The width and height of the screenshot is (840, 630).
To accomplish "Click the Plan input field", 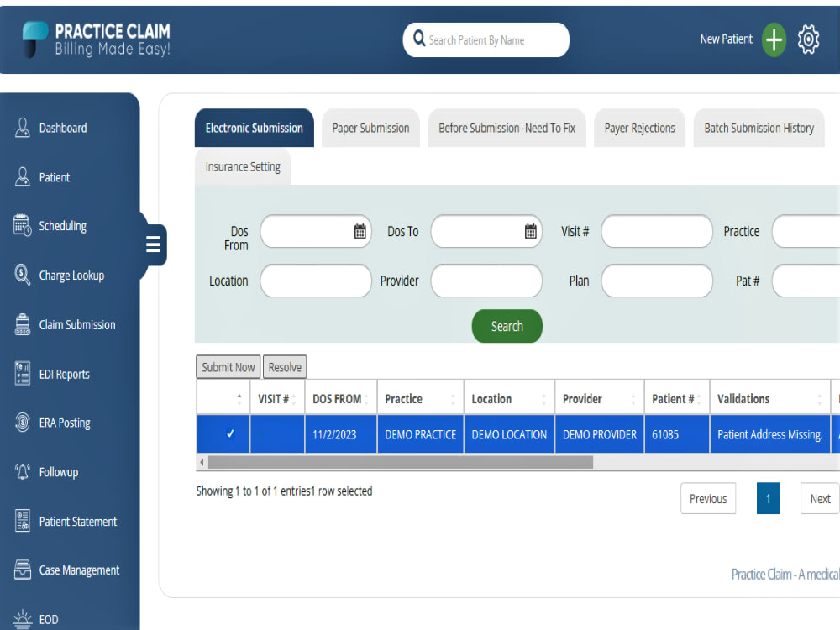I will [657, 281].
